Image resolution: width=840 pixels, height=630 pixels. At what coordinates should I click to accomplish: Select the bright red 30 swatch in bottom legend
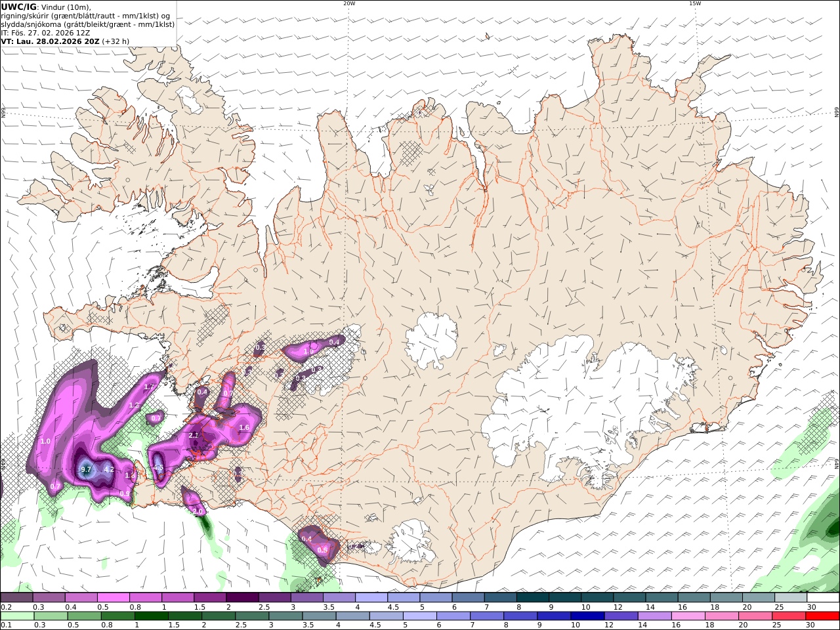pos(822,616)
